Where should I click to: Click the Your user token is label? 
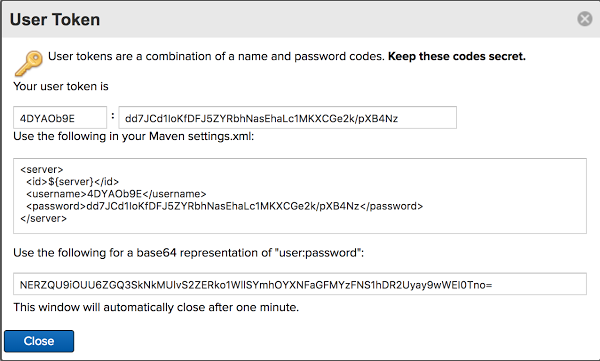[x=61, y=86]
